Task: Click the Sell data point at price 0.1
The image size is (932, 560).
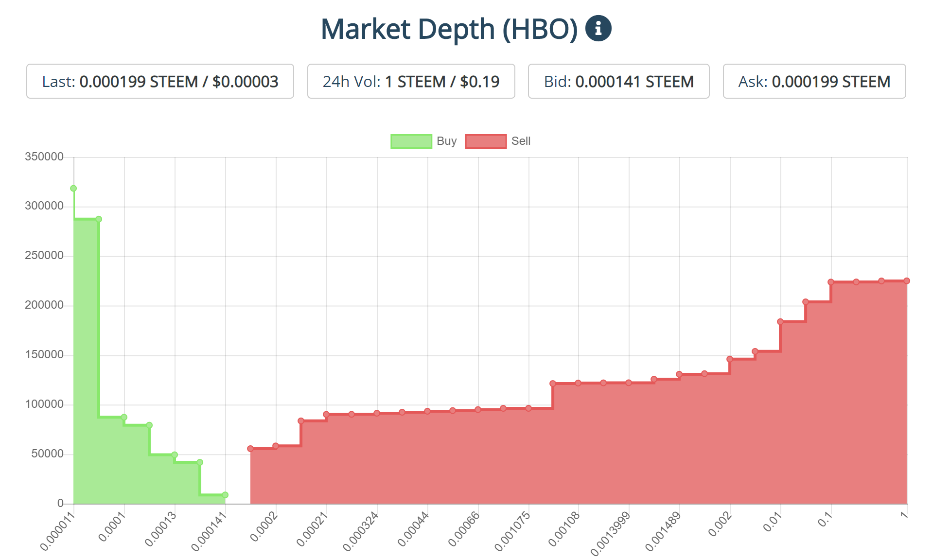Action: pos(831,282)
